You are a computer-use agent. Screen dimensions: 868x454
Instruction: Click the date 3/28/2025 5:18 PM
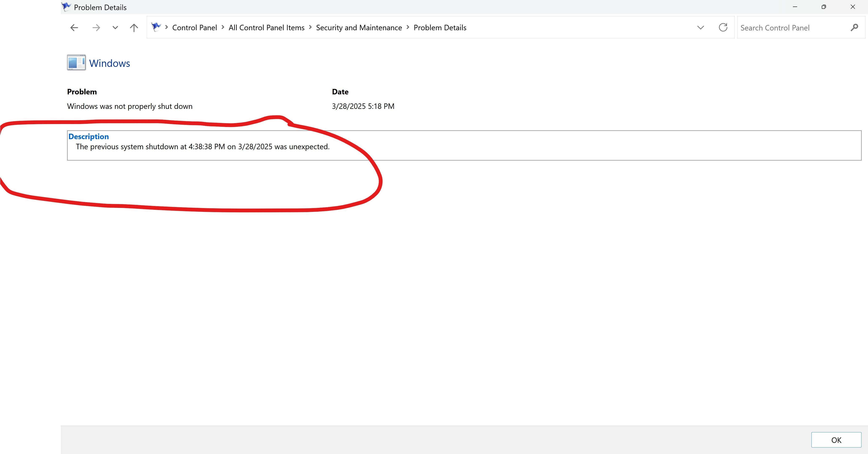(363, 106)
